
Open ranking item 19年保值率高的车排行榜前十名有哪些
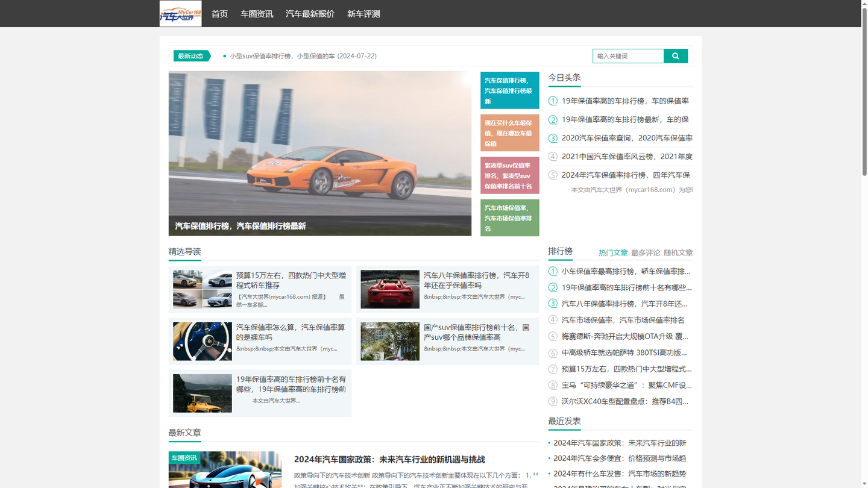pyautogui.click(x=626, y=287)
